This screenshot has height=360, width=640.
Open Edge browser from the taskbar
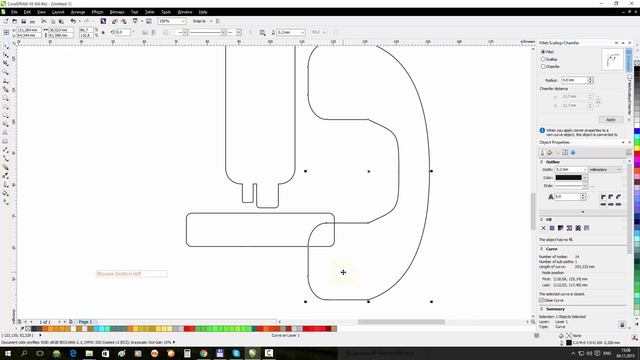[73, 353]
